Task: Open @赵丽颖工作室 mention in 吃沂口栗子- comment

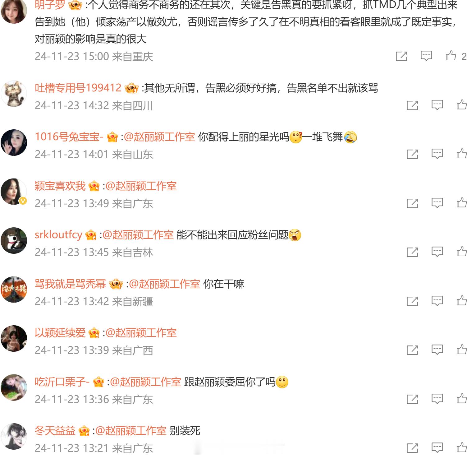Action: 145,382
